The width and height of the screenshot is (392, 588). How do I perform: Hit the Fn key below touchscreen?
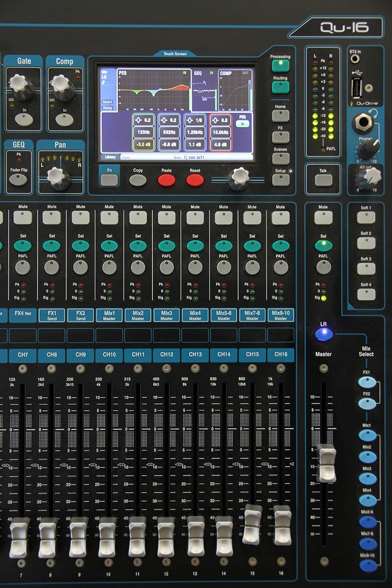[109, 179]
